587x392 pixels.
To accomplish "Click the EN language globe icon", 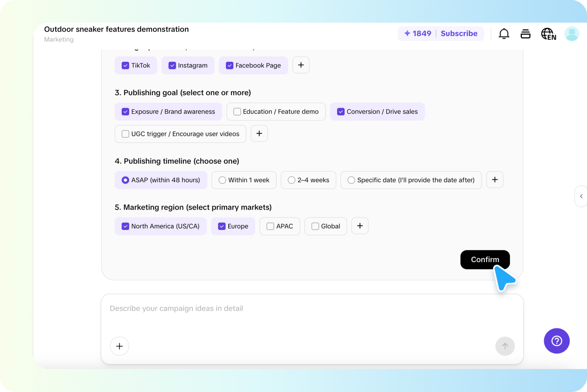I will pos(548,34).
